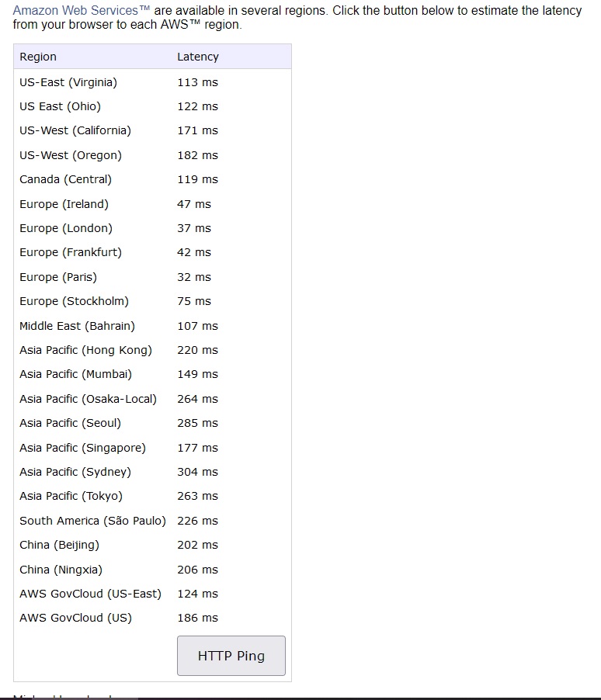Click the Region column header
Viewport: 601px width, 700px height.
pyautogui.click(x=38, y=57)
